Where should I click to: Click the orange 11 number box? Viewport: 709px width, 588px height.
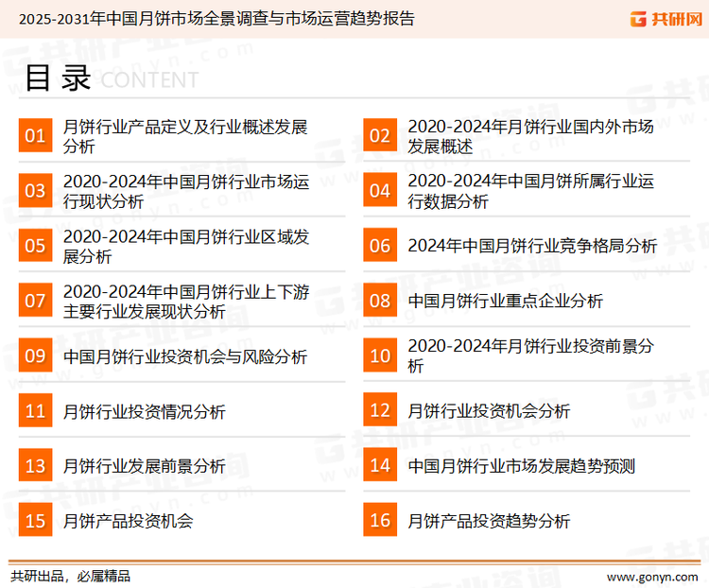pyautogui.click(x=35, y=410)
